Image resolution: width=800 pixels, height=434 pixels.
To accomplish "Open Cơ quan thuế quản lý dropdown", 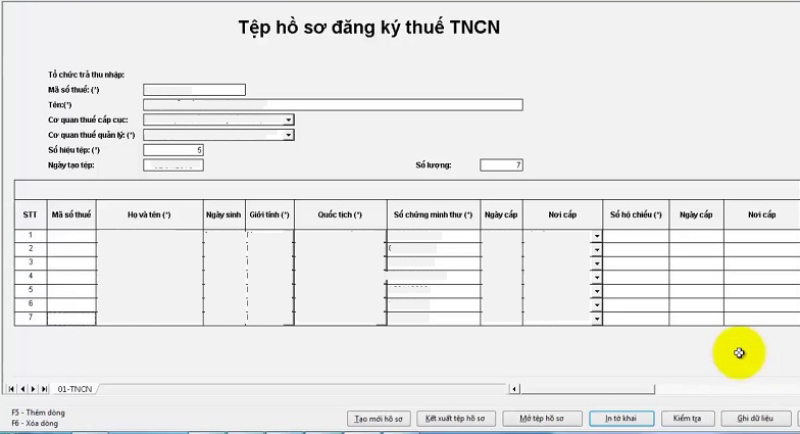I will [x=289, y=135].
